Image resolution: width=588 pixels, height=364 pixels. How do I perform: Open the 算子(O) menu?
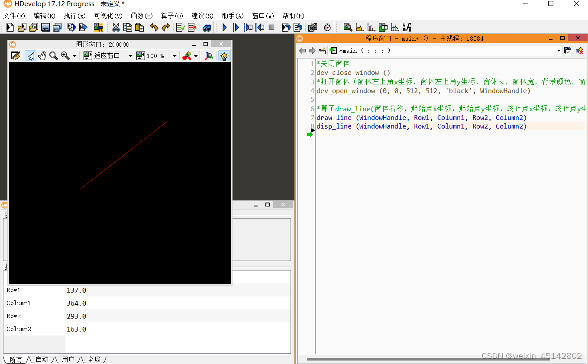(172, 16)
